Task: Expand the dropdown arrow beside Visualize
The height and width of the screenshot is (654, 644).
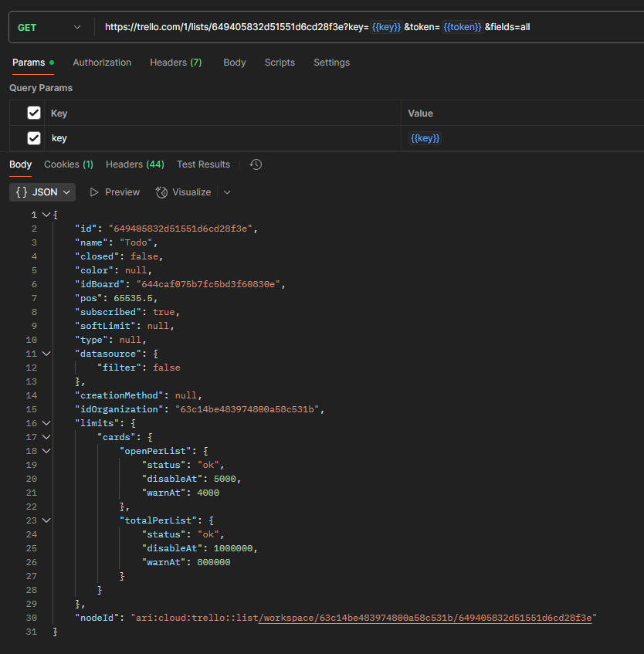Action: tap(227, 192)
